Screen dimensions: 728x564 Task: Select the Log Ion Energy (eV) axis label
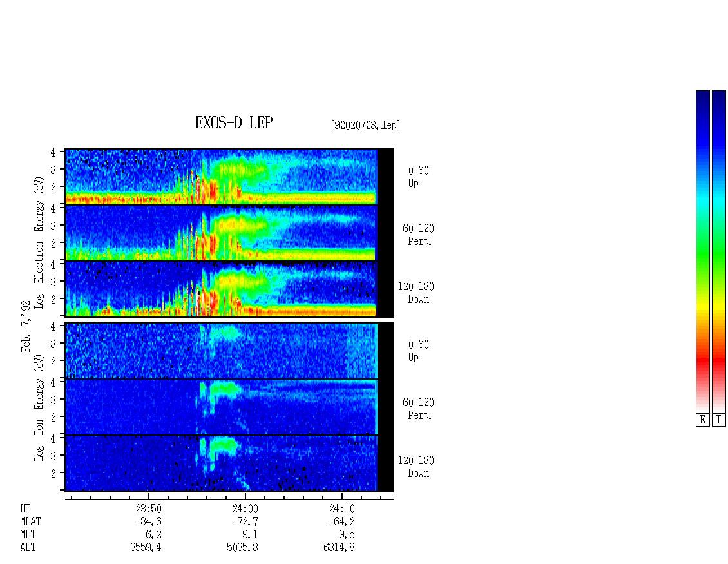click(x=39, y=408)
